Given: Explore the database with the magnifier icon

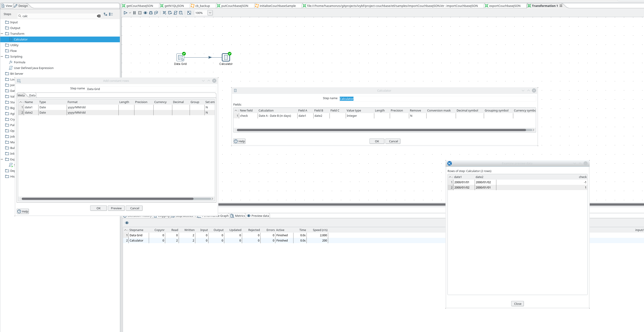Looking at the screenshot, I should (x=181, y=13).
